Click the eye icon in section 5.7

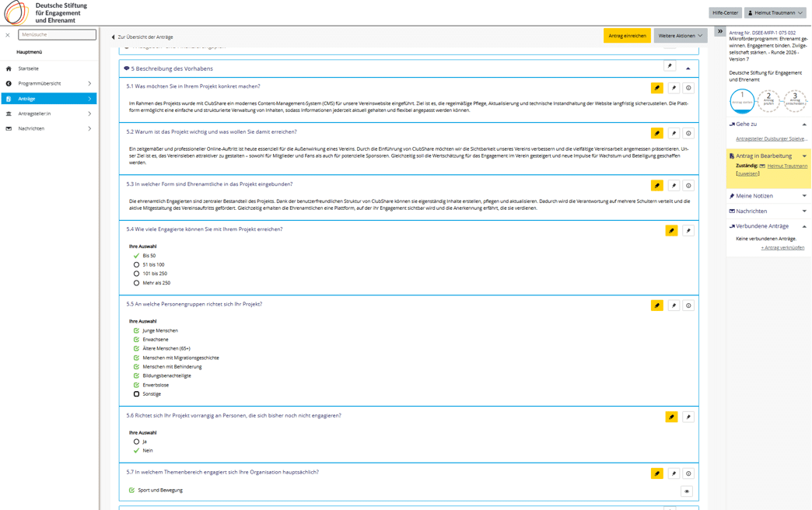coord(686,491)
